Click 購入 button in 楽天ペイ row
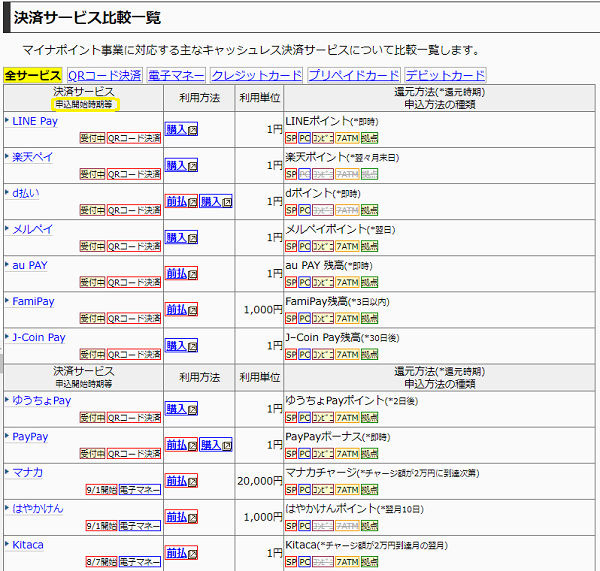The height and width of the screenshot is (571, 600). [181, 166]
